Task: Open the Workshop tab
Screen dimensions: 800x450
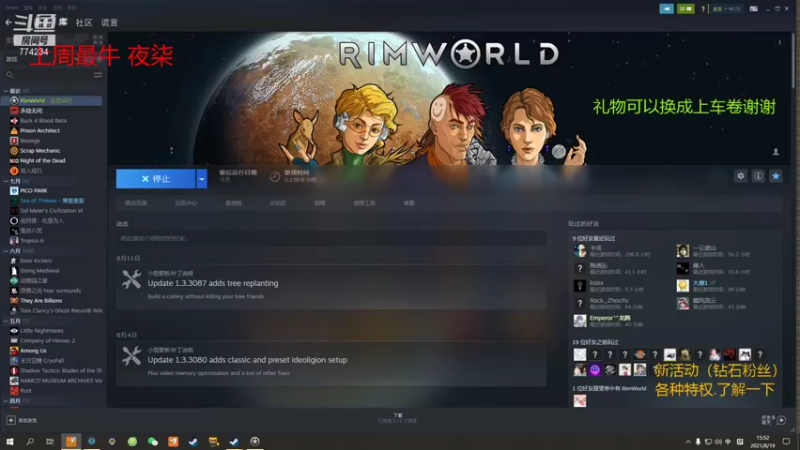Action: pos(364,203)
